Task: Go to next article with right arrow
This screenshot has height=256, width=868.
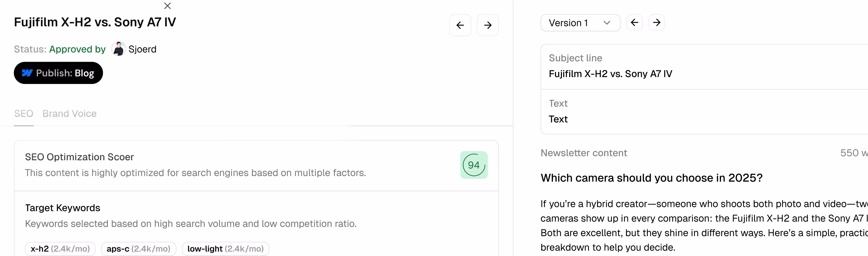Action: (x=487, y=25)
